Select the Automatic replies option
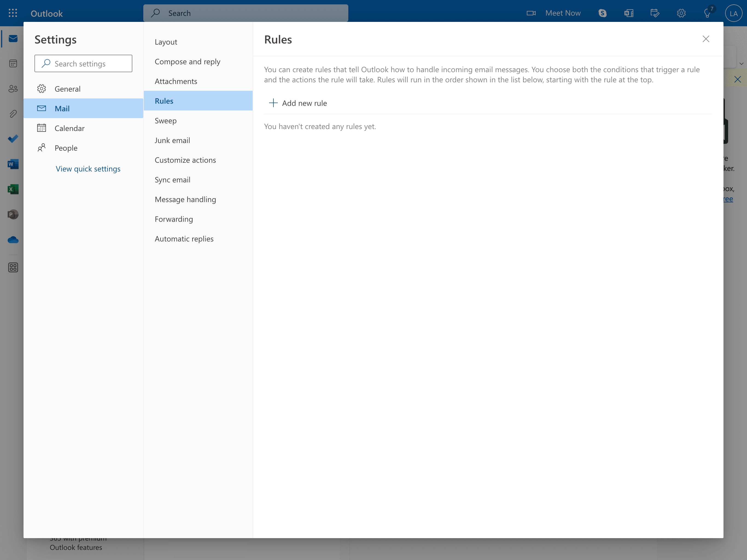The height and width of the screenshot is (560, 747). [183, 238]
